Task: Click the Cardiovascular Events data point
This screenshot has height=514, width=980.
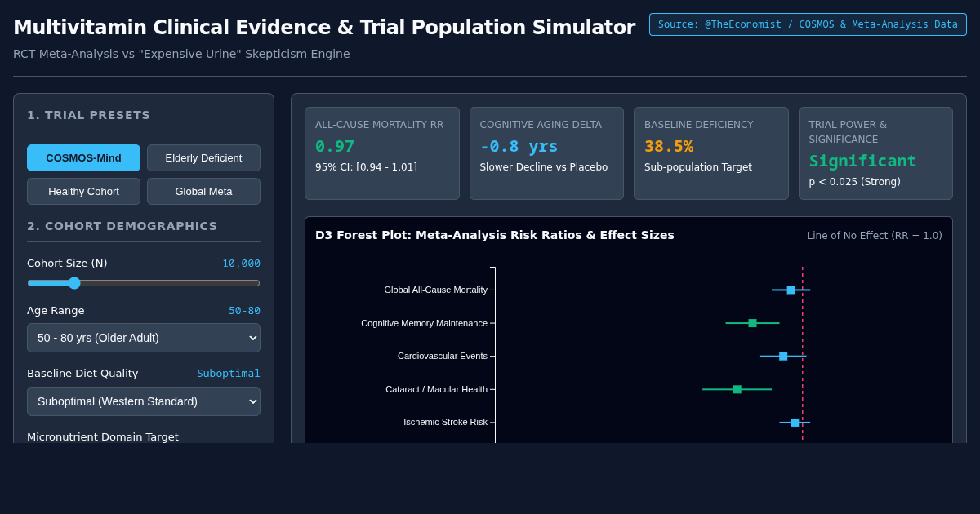Action: (783, 357)
